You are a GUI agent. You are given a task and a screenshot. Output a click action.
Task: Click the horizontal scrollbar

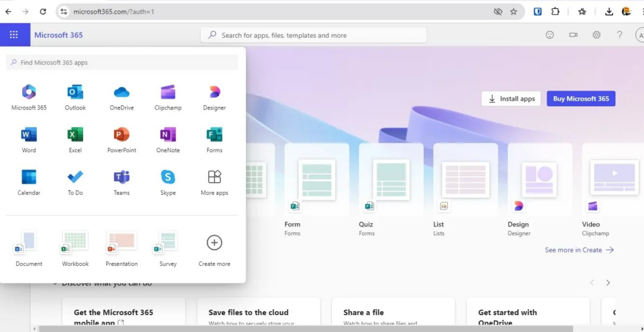pyautogui.click(x=306, y=329)
